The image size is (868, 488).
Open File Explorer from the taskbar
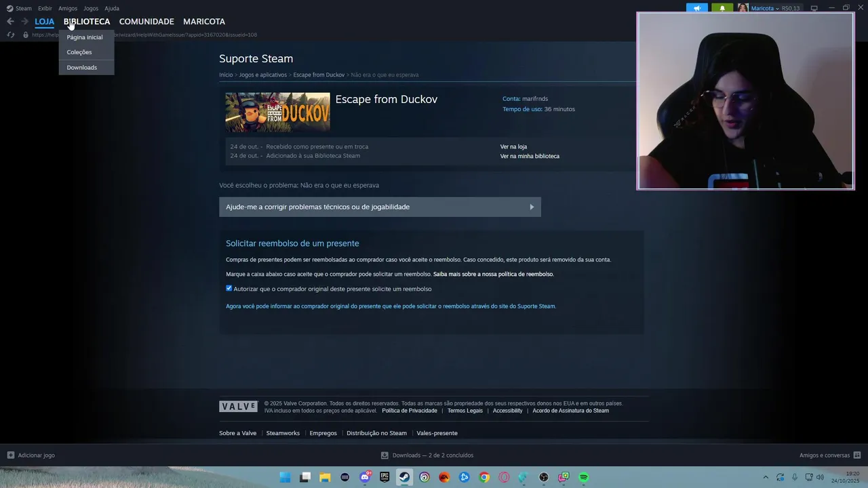click(x=325, y=477)
